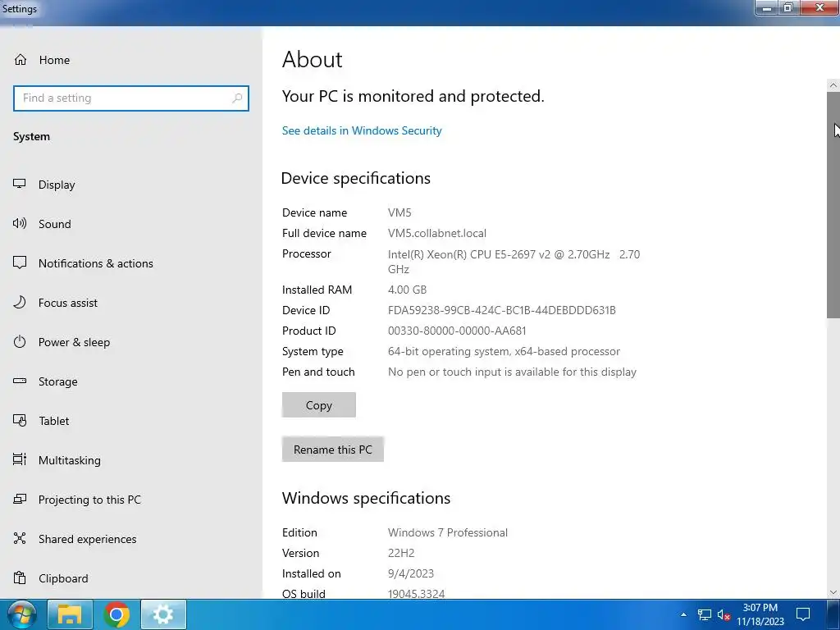
Task: Click the vertical scrollbar thumb
Action: (x=833, y=204)
